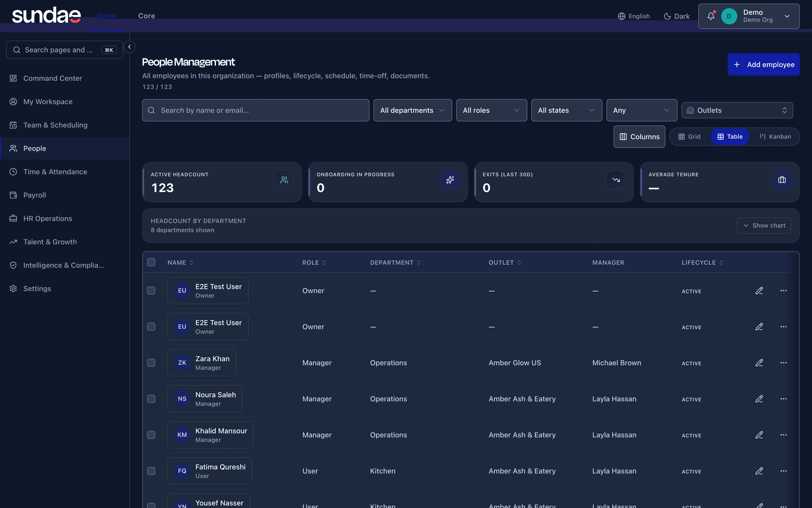Switch to Kanban view
The width and height of the screenshot is (812, 508).
[x=775, y=137]
